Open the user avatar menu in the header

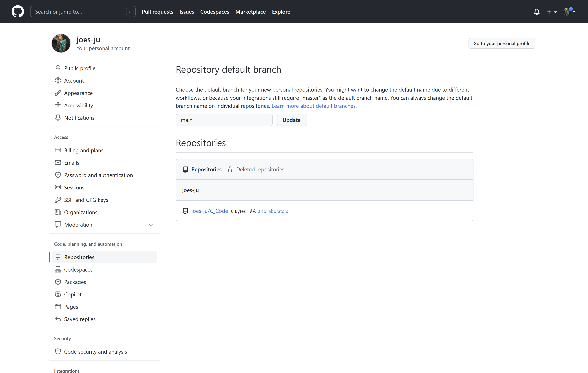tap(569, 11)
